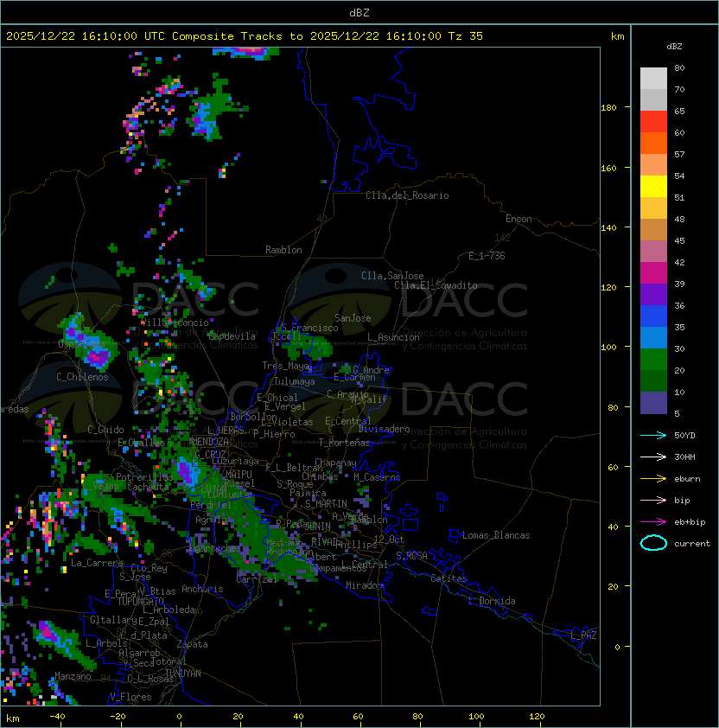719x728 pixels.
Task: Click the 'Manzano' map label
Action: (x=73, y=676)
